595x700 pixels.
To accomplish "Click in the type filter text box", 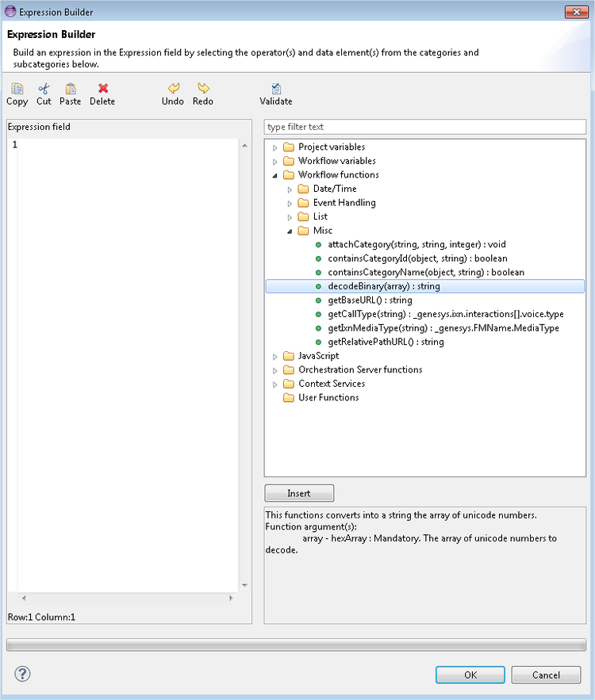I will [x=424, y=127].
